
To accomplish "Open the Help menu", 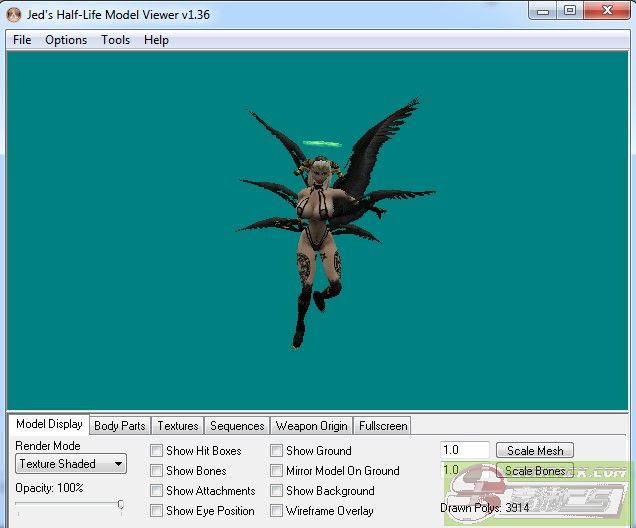I will [156, 40].
